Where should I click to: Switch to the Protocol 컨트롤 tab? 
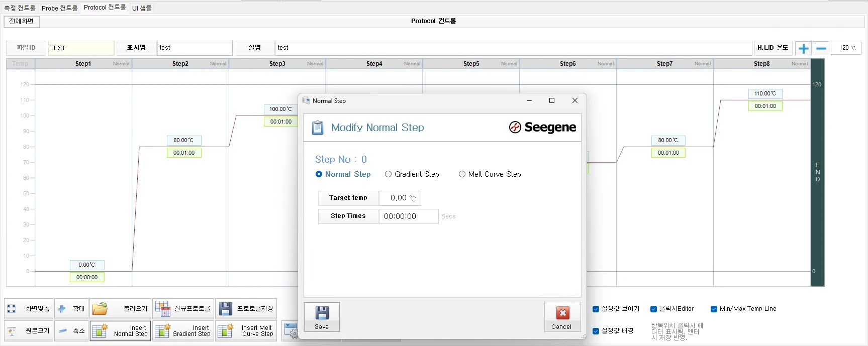tap(105, 8)
